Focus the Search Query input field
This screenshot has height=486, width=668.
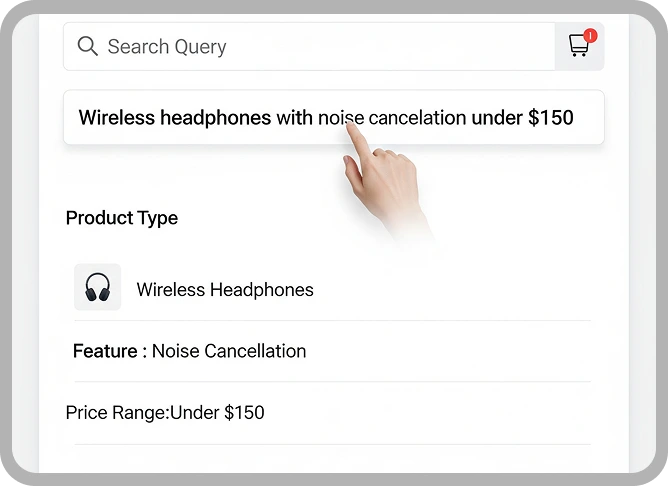click(x=309, y=46)
